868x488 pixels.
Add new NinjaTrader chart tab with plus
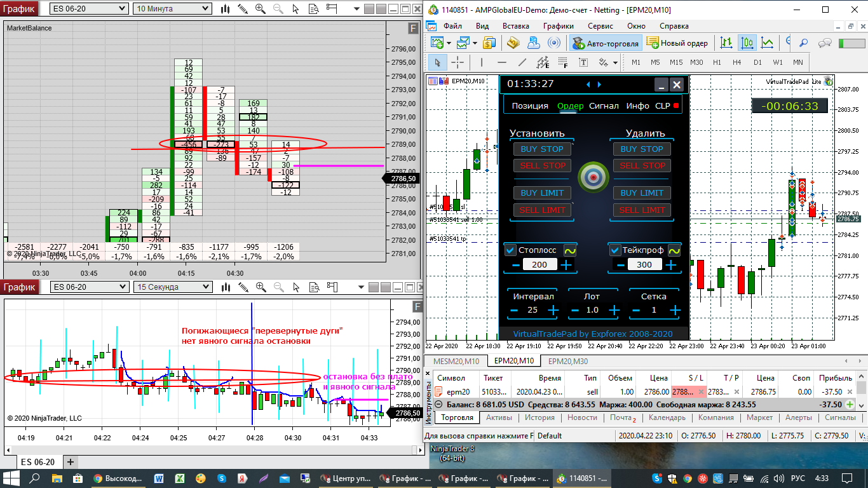pos(71,462)
